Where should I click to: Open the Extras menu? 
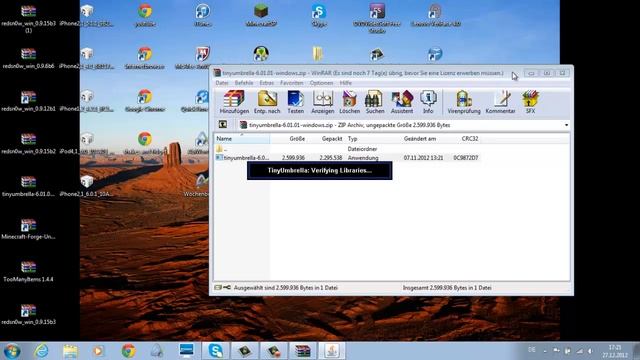tap(267, 83)
